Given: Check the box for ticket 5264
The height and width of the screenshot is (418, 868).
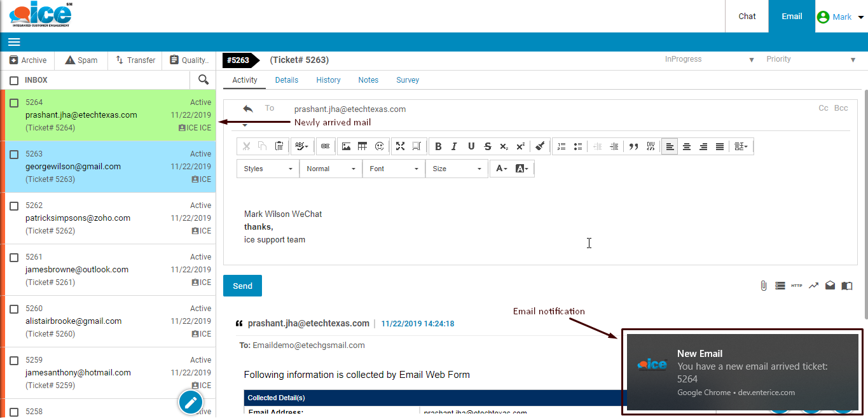Looking at the screenshot, I should pyautogui.click(x=14, y=103).
